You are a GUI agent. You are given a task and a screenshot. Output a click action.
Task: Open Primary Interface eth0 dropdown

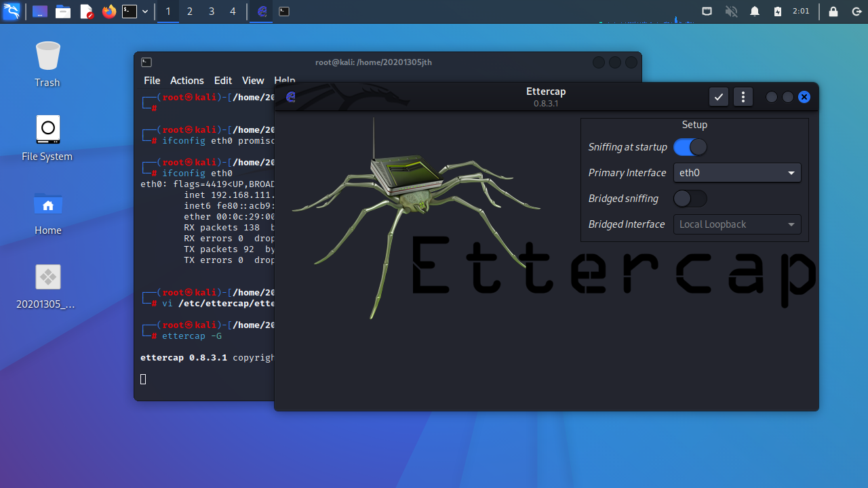737,173
